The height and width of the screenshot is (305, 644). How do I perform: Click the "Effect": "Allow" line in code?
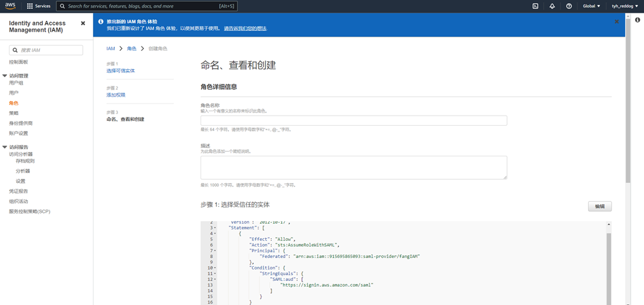coord(272,239)
